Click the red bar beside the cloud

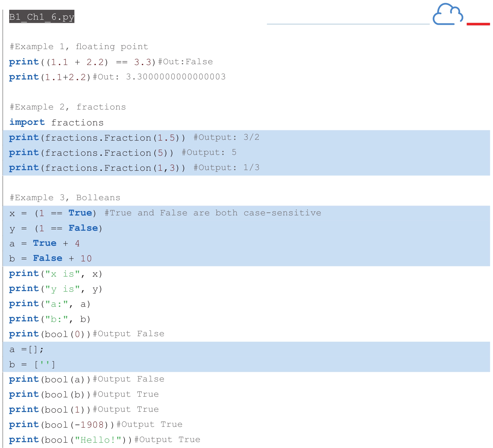[478, 24]
